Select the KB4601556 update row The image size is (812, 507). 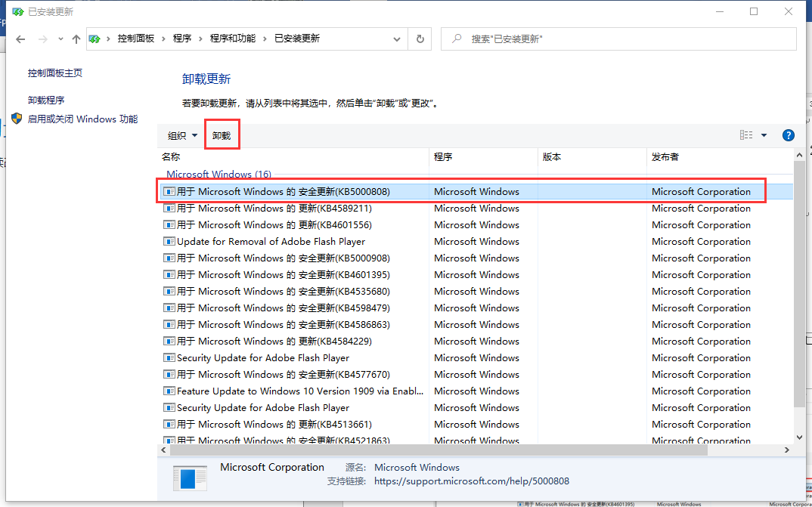tap(476, 224)
